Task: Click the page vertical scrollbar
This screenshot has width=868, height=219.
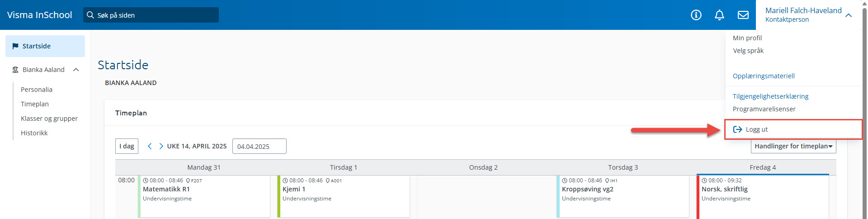Action: click(865, 109)
